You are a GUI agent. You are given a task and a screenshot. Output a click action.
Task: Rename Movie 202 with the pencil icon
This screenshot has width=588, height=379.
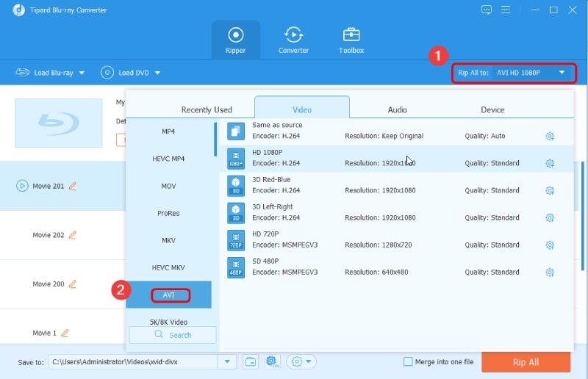tap(72, 235)
